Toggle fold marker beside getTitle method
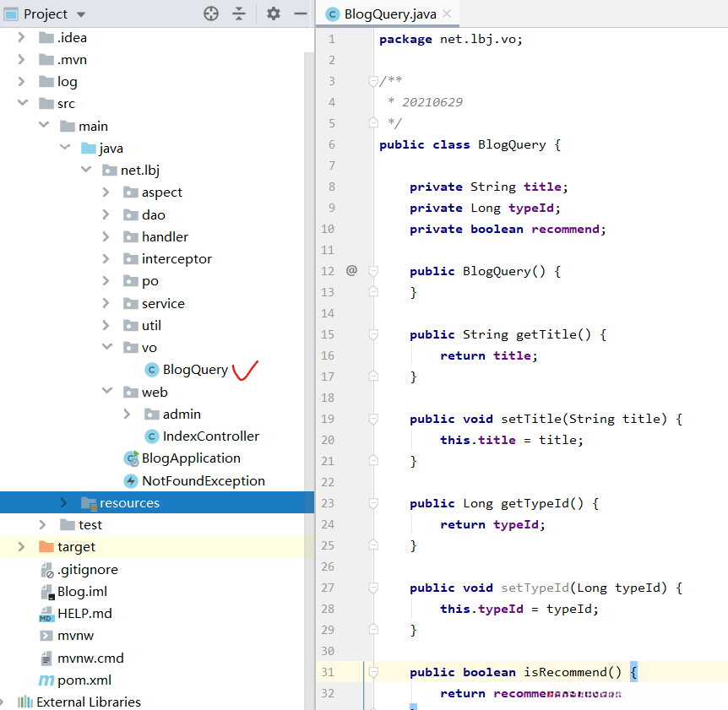728x710 pixels. [373, 334]
